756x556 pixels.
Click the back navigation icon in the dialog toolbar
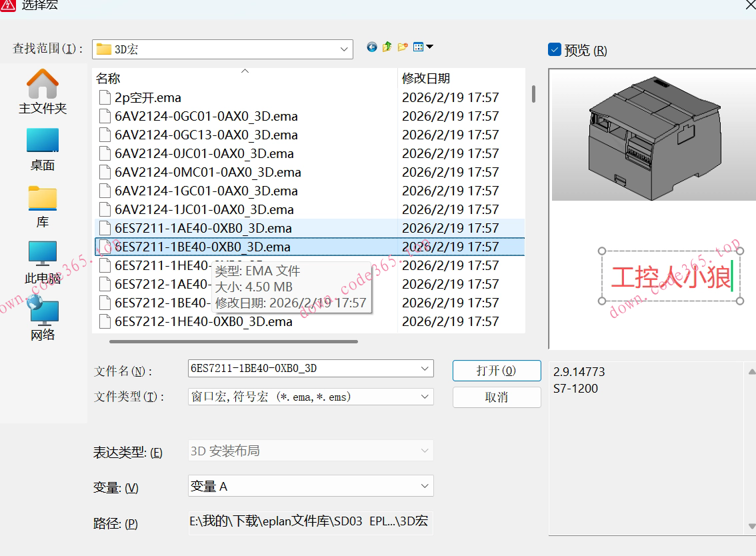coord(372,47)
